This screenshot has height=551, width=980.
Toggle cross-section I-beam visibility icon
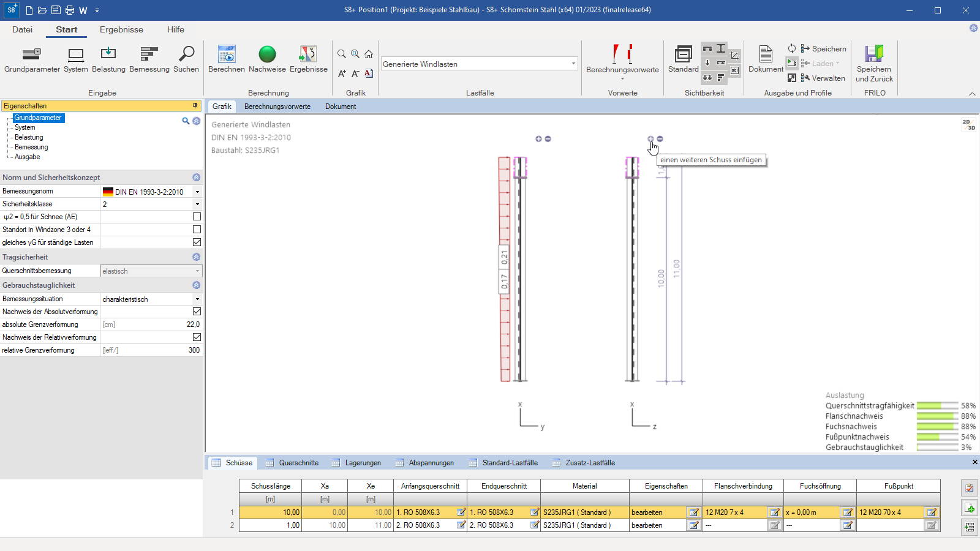[721, 48]
